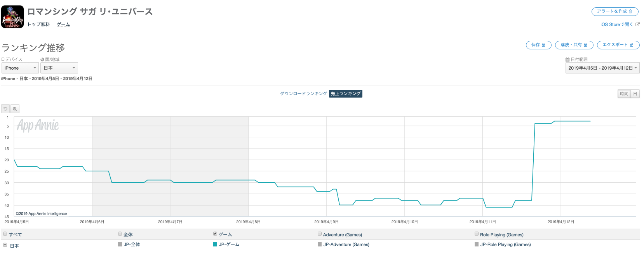Check the Adventure (Games) checkbox
The width and height of the screenshot is (644, 262).
pos(320,234)
